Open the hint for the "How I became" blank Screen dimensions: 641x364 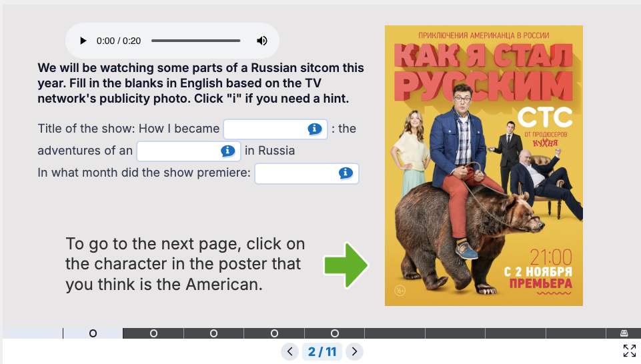[x=314, y=129]
